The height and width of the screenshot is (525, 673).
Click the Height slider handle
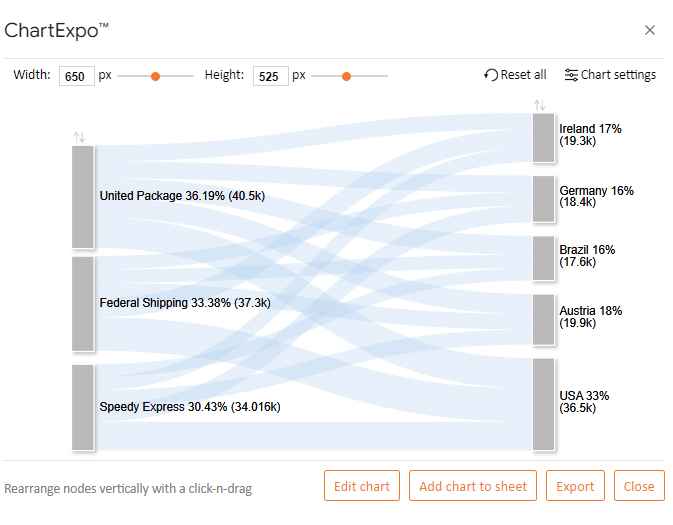click(x=346, y=76)
